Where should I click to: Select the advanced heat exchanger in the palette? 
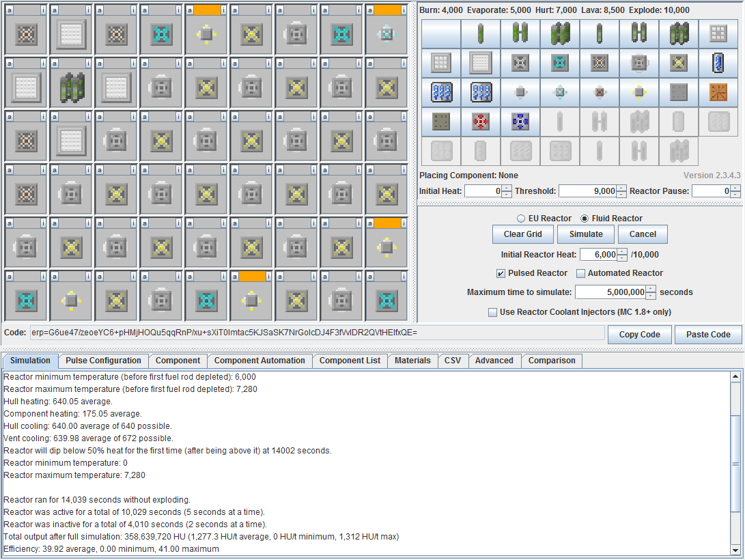pyautogui.click(x=560, y=92)
